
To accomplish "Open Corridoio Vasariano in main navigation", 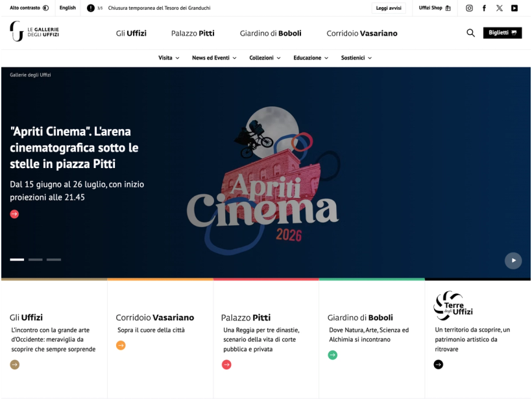I will tap(362, 33).
